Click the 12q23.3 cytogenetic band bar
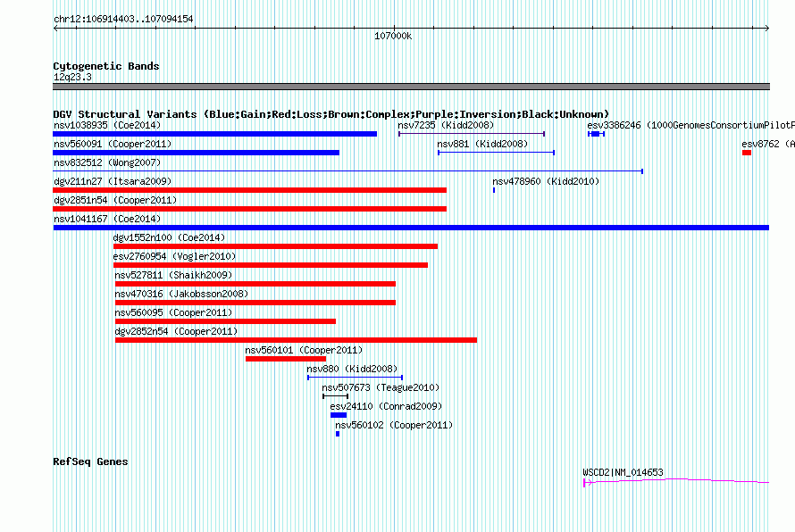The width and height of the screenshot is (795, 532). point(411,87)
